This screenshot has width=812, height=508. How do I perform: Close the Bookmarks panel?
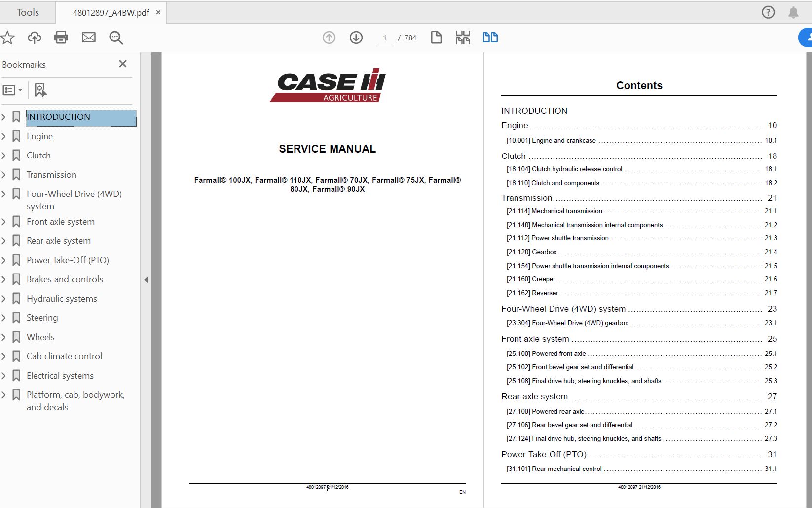(x=122, y=64)
